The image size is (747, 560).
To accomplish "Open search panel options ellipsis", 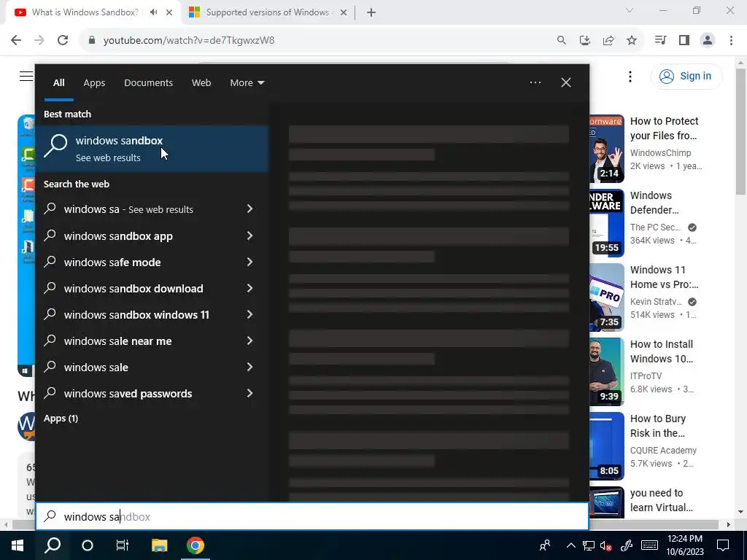I will tap(535, 82).
